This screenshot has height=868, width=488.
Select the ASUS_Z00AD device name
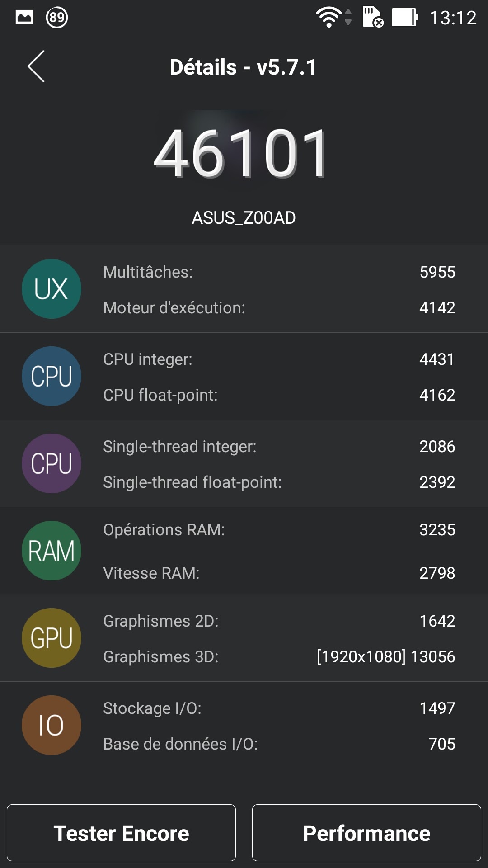tap(244, 218)
